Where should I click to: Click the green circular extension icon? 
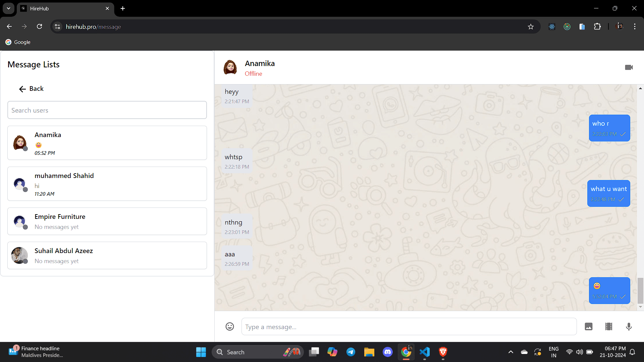point(567,26)
